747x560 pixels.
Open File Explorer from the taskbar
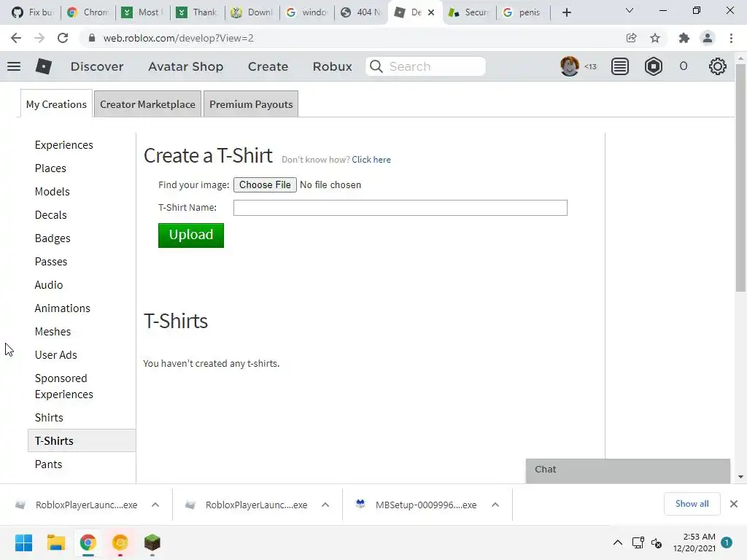[x=55, y=542]
